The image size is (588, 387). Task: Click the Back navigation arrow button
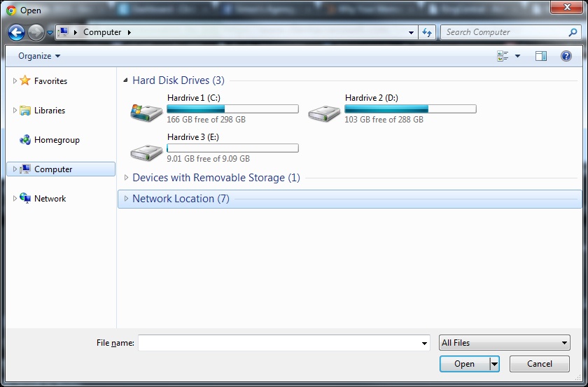(x=17, y=32)
